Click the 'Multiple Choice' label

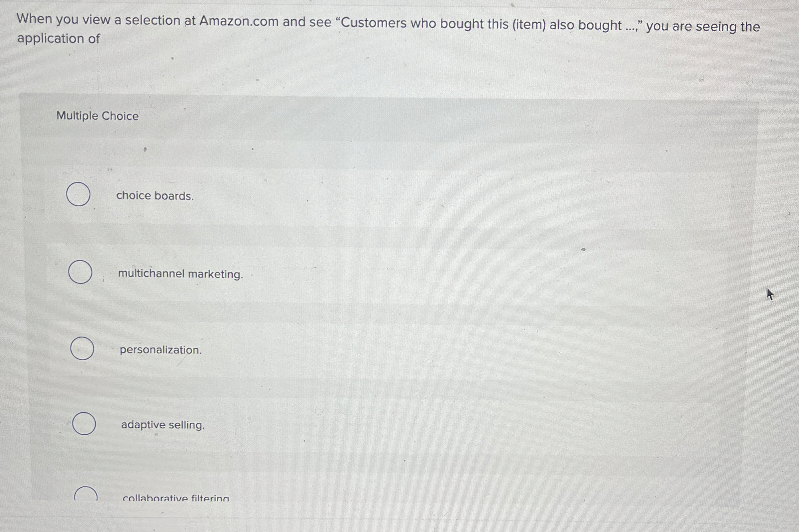point(97,116)
